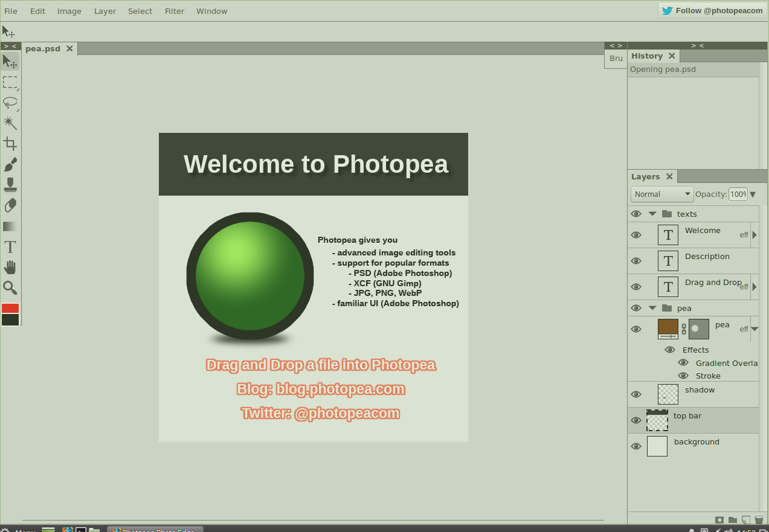
Task: Select the Brush tool
Action: coord(10,164)
